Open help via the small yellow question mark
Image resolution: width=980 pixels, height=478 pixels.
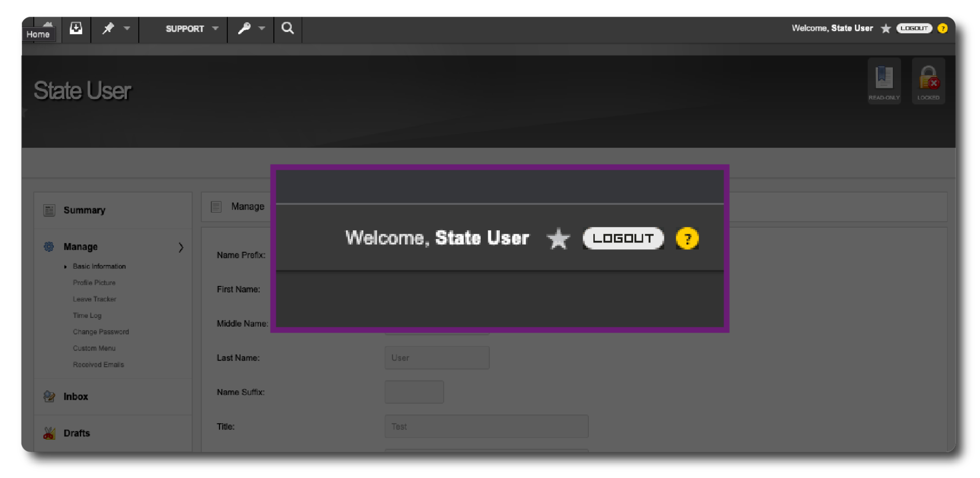942,28
